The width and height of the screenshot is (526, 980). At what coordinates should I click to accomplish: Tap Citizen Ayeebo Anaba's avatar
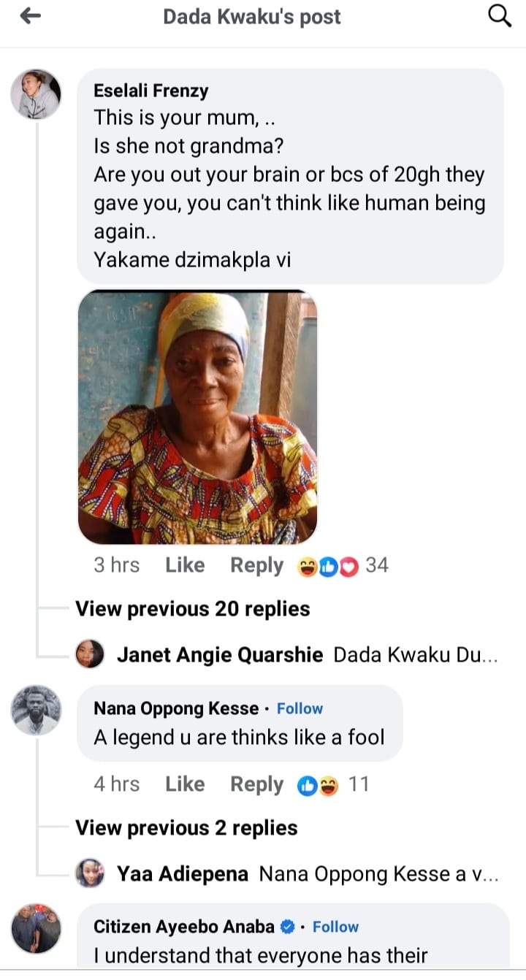coord(36,928)
